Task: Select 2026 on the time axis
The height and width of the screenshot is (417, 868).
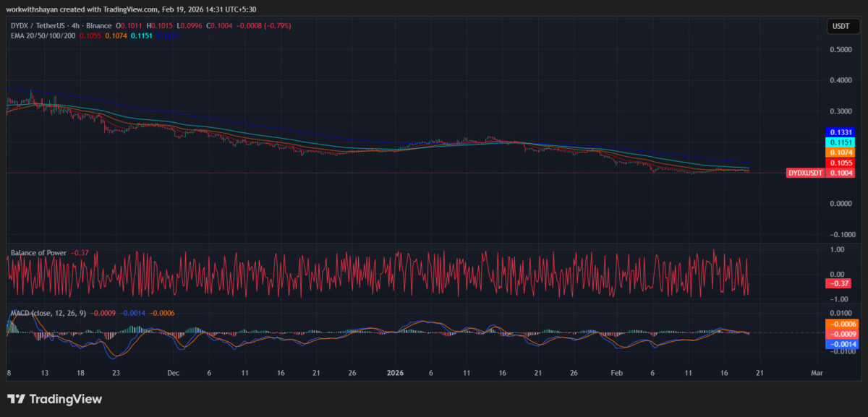Action: (395, 374)
